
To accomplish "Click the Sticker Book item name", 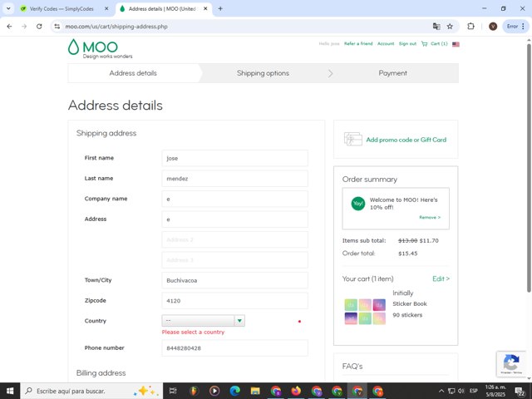I will point(410,303).
